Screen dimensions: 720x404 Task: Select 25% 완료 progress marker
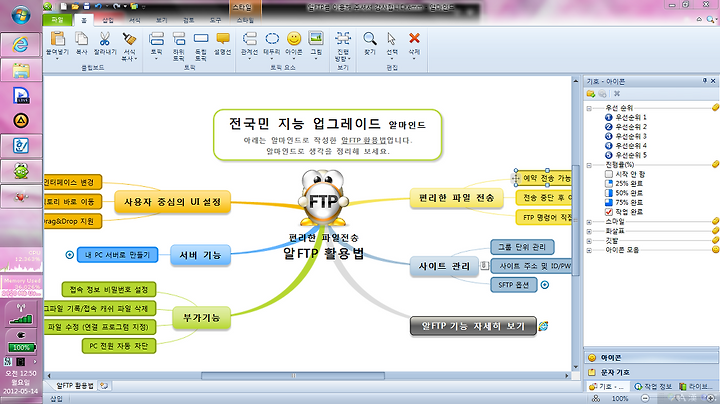coord(609,184)
